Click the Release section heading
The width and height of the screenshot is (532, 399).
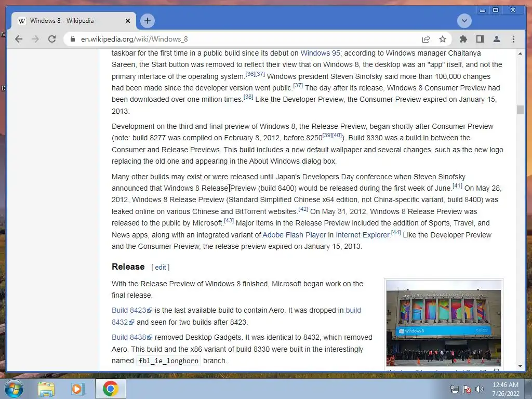point(128,267)
